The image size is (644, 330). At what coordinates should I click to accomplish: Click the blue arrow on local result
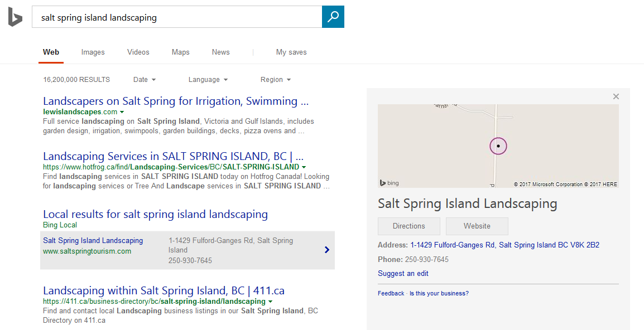click(327, 250)
